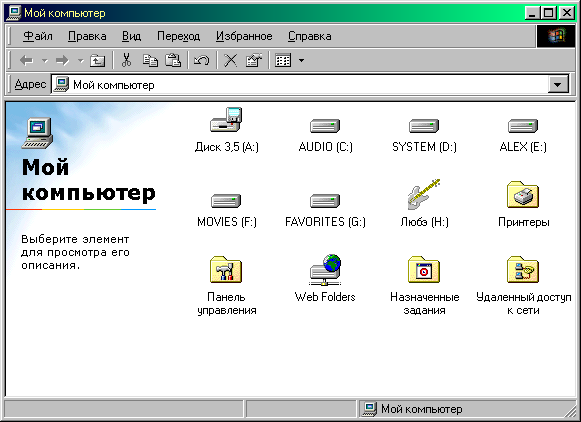The image size is (581, 422).
Task: Click the large computer icon in left panel
Action: (37, 133)
